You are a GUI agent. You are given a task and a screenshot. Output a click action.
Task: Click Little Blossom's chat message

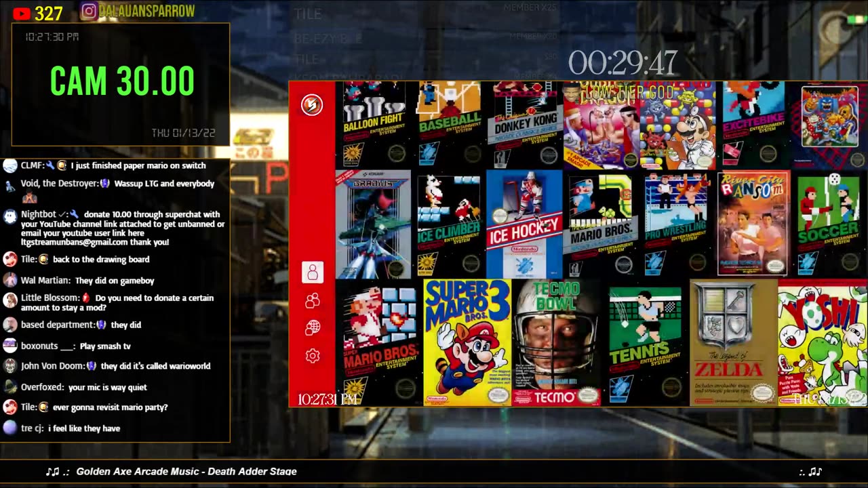[117, 302]
